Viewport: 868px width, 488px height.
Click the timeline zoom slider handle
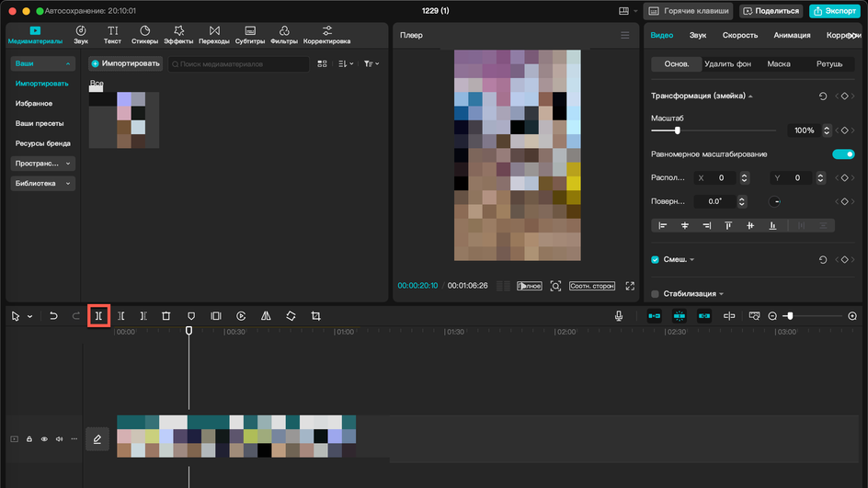790,316
